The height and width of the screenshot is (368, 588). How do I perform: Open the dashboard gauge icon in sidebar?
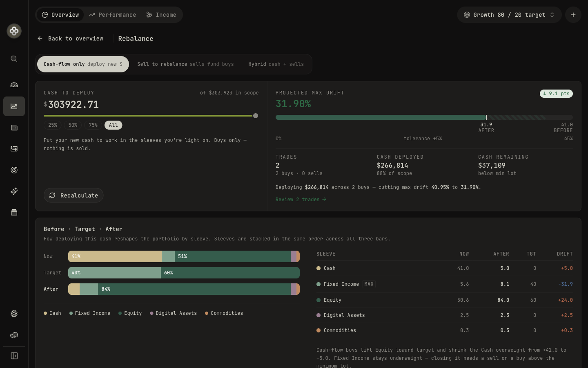pyautogui.click(x=14, y=85)
